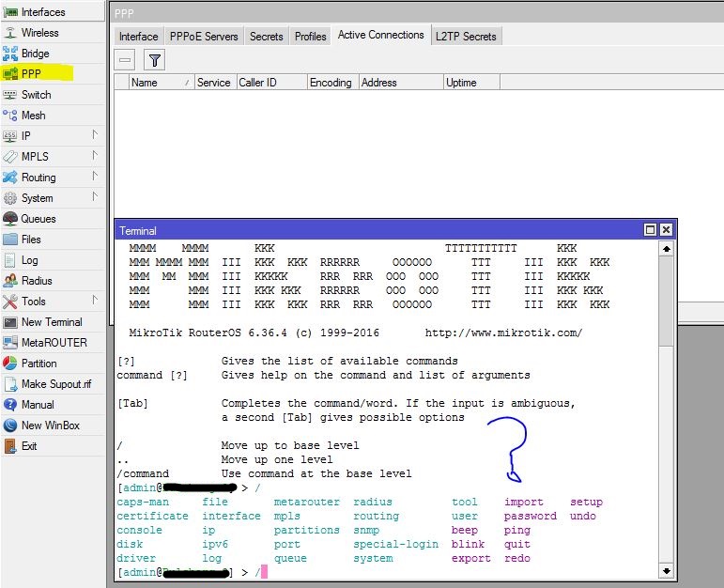
Task: Switch to the Interface tab
Action: [x=139, y=37]
